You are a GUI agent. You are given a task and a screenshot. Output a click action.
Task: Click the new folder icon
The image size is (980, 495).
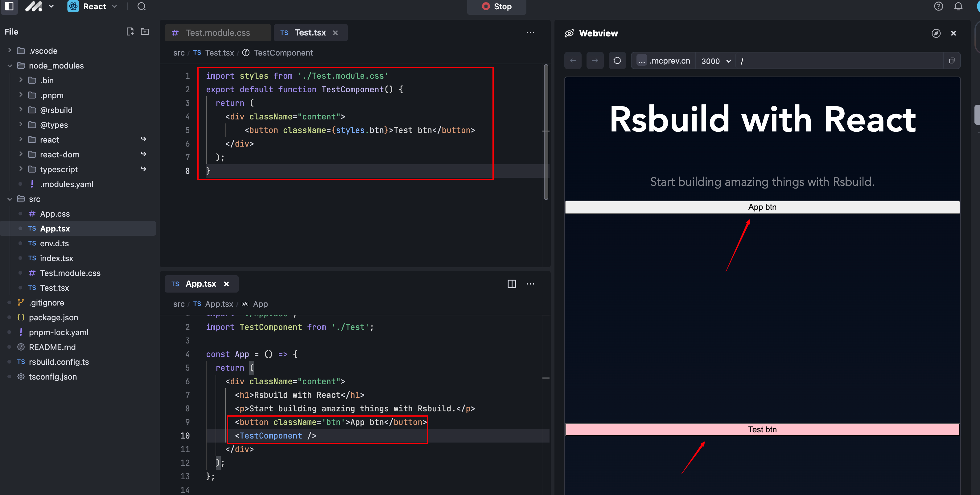coord(145,31)
